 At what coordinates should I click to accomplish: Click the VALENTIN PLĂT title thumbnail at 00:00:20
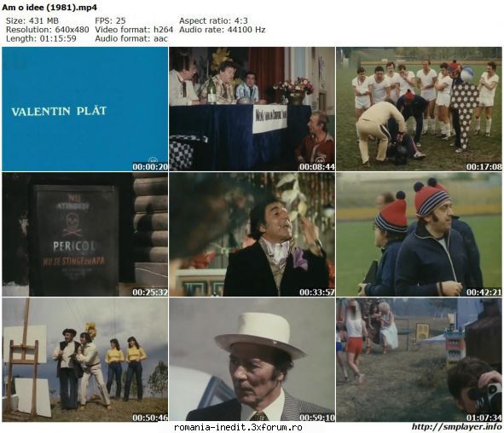[85, 109]
